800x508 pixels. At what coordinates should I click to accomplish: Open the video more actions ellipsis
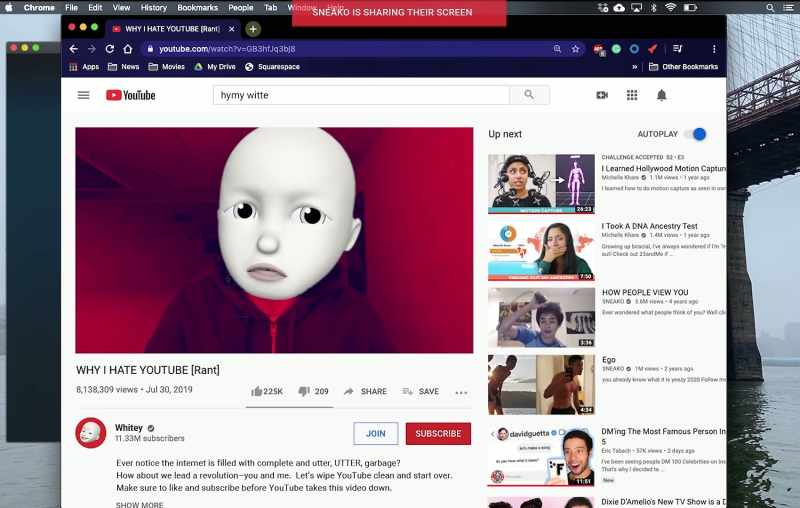[x=461, y=392]
